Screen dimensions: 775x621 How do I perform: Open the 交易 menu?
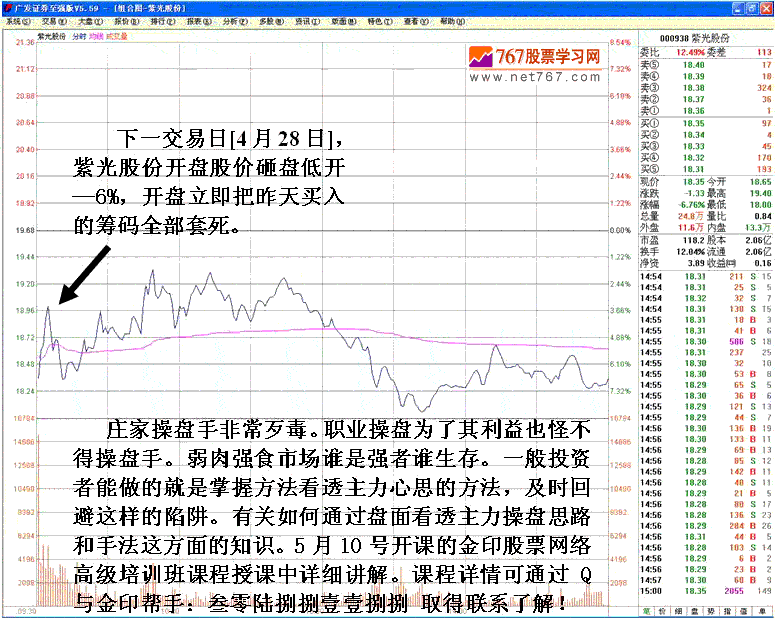pyautogui.click(x=52, y=20)
